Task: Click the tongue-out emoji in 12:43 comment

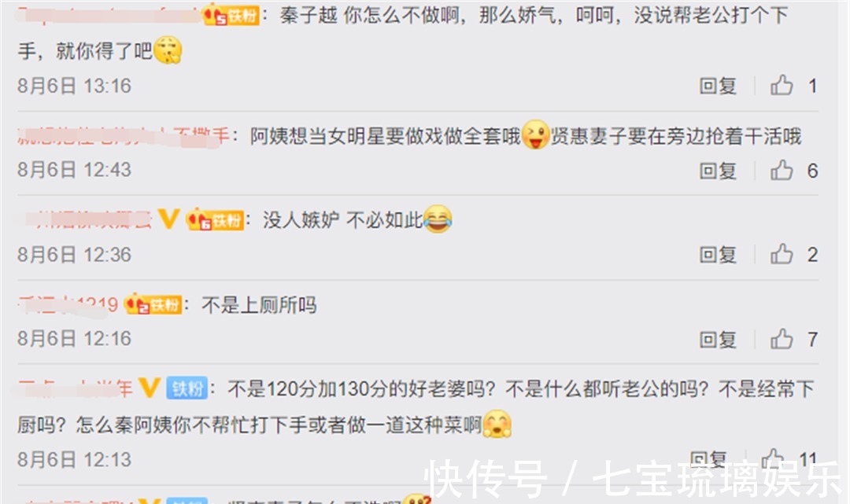Action: click(535, 134)
